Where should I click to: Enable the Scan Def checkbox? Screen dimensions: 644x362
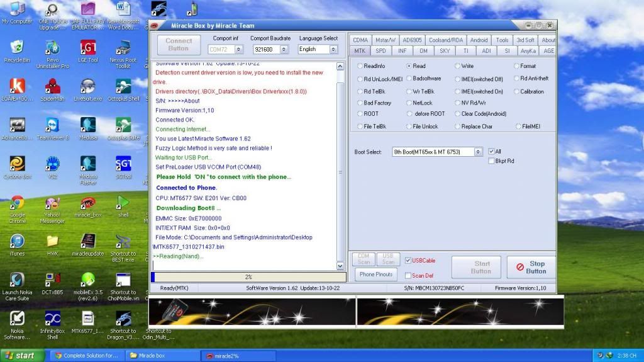pyautogui.click(x=408, y=276)
